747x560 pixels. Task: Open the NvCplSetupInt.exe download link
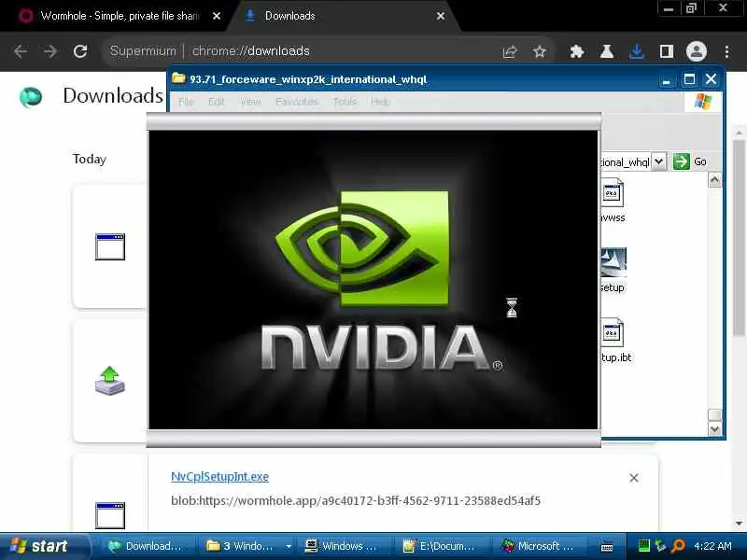click(219, 476)
